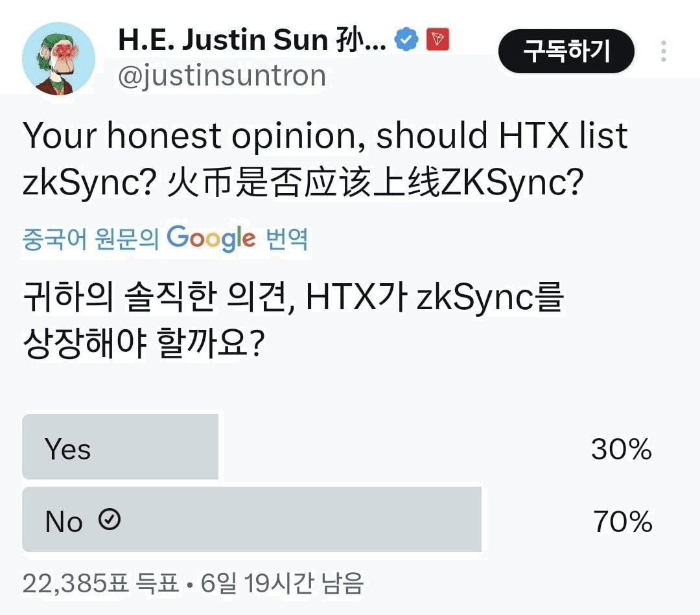Click the 중국어 원문의 translation source text
This screenshot has width=700, height=615.
click(90, 240)
